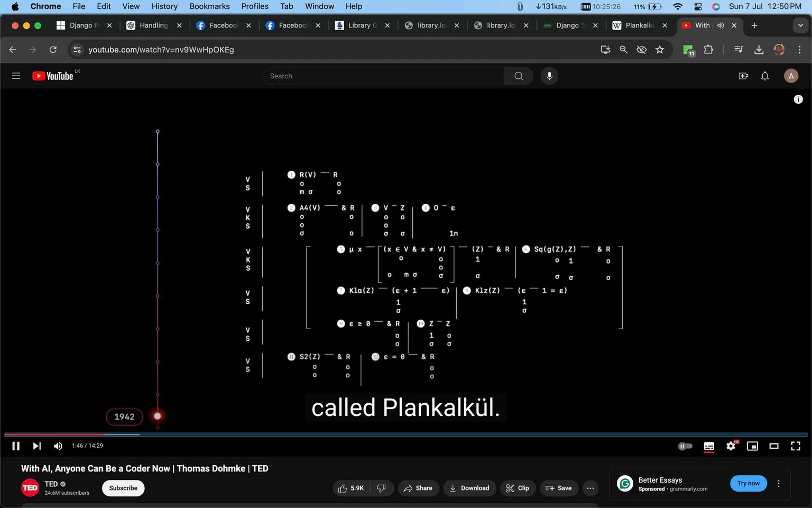Toggle subtitles/closed captions button

coord(709,446)
